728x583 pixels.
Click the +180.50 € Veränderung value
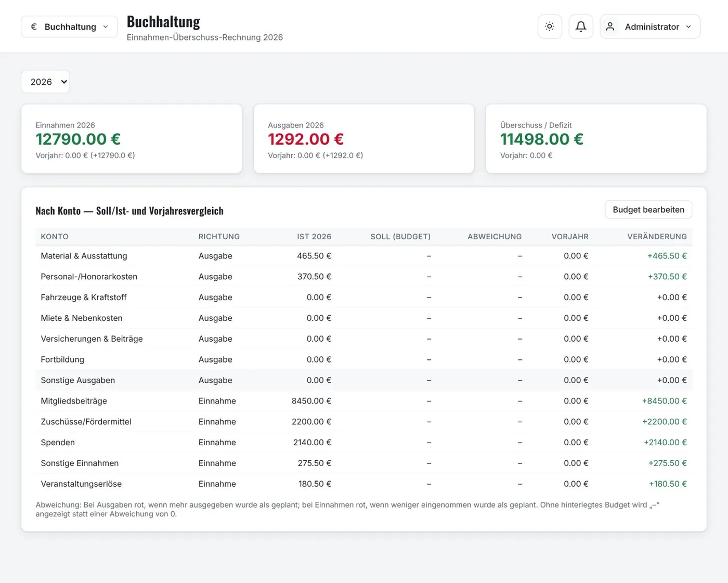click(668, 484)
